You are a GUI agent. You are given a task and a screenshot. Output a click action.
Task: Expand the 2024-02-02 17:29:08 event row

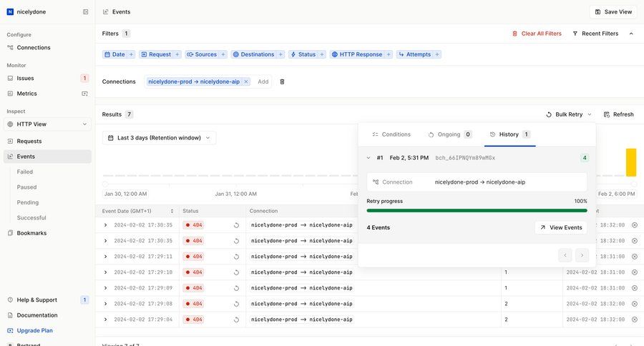106,304
